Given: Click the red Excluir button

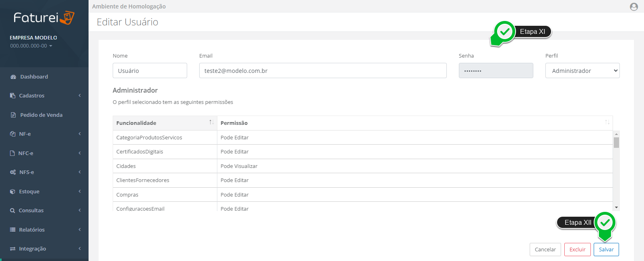Looking at the screenshot, I should (577, 249).
